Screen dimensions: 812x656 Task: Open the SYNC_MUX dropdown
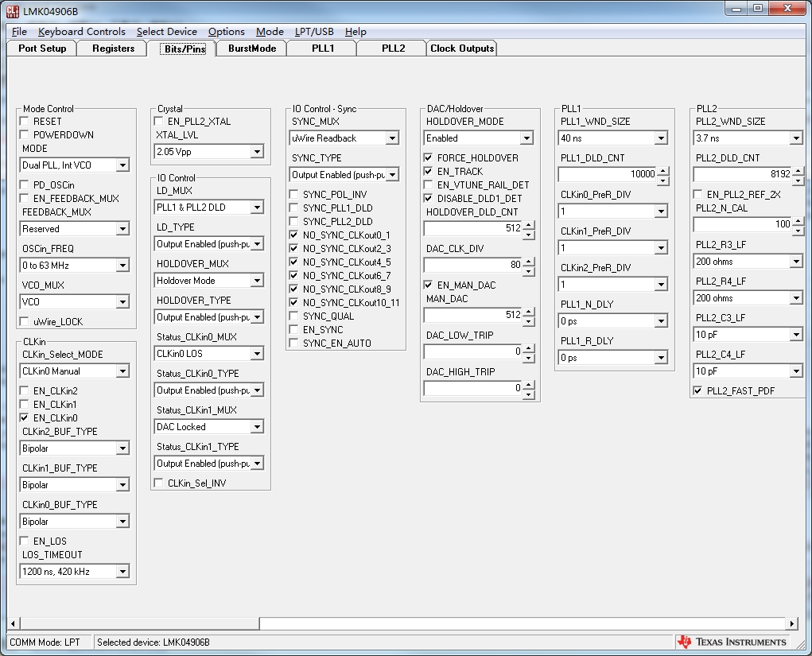[344, 138]
